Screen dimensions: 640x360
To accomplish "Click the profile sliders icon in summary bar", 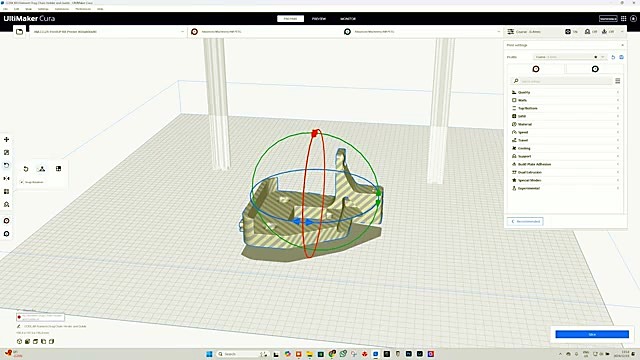I will pyautogui.click(x=511, y=31).
